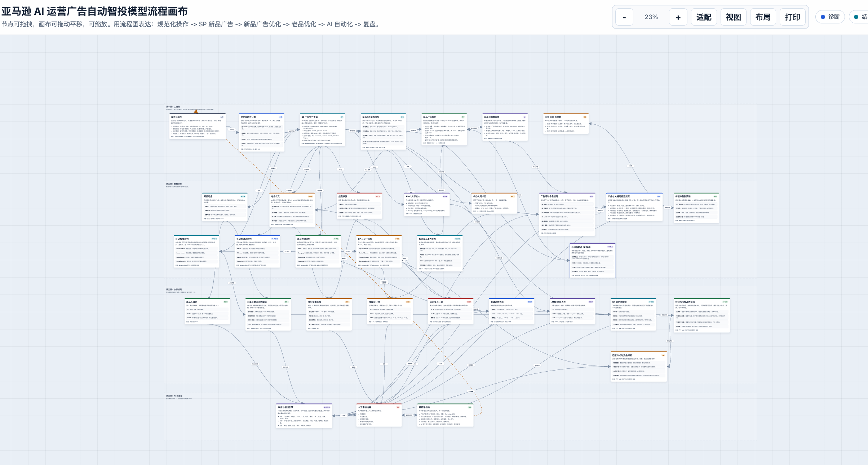The height and width of the screenshot is (465, 868).
Task: Click the 最终输出物 node
Action: coord(445,416)
